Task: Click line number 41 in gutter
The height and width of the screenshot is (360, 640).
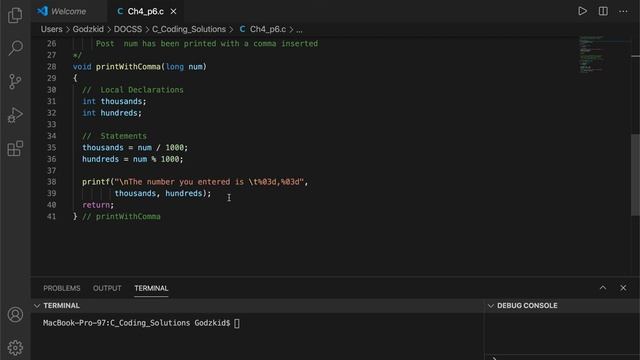Action: point(51,216)
